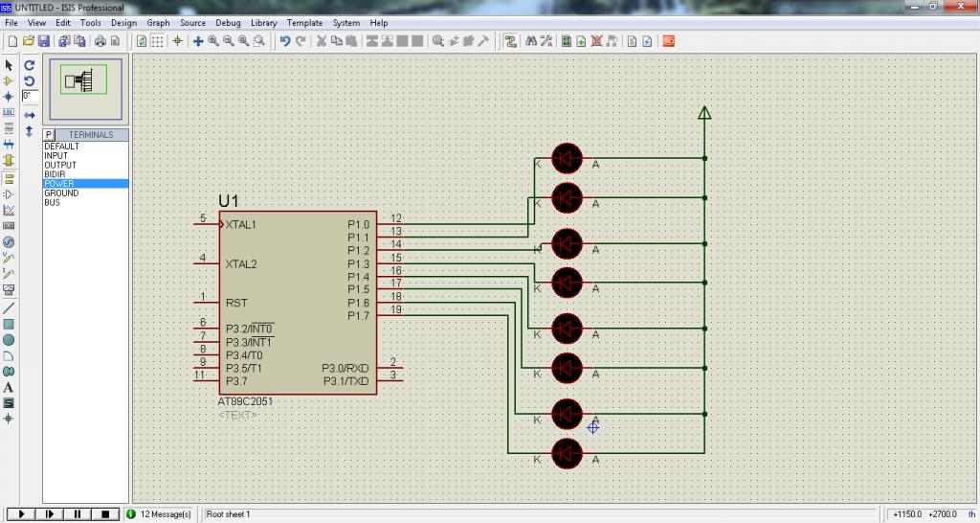Click the 'P' pick devices button
Viewport: 980px width, 523px height.
(49, 135)
